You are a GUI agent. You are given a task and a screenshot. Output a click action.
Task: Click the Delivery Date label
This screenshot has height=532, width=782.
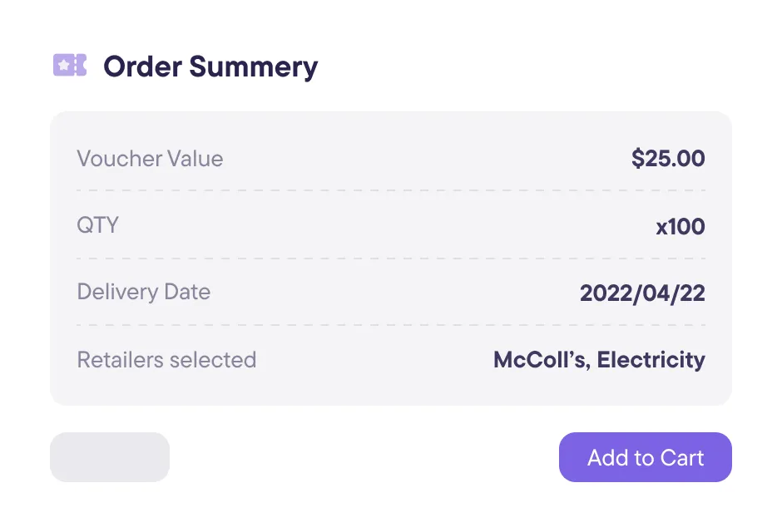144,292
